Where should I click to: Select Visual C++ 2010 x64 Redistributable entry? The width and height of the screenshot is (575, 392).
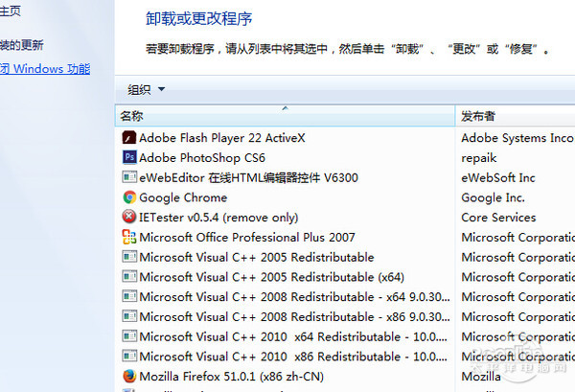(x=293, y=335)
